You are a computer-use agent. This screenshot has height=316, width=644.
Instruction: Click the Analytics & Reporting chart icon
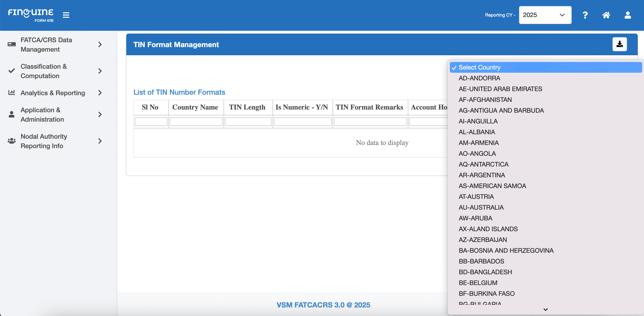tap(11, 92)
